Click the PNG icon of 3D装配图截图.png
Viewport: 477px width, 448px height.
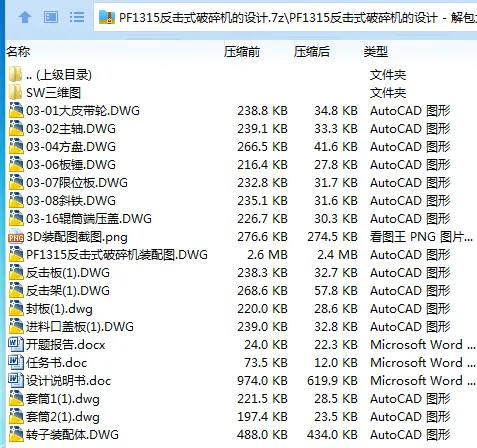point(16,236)
